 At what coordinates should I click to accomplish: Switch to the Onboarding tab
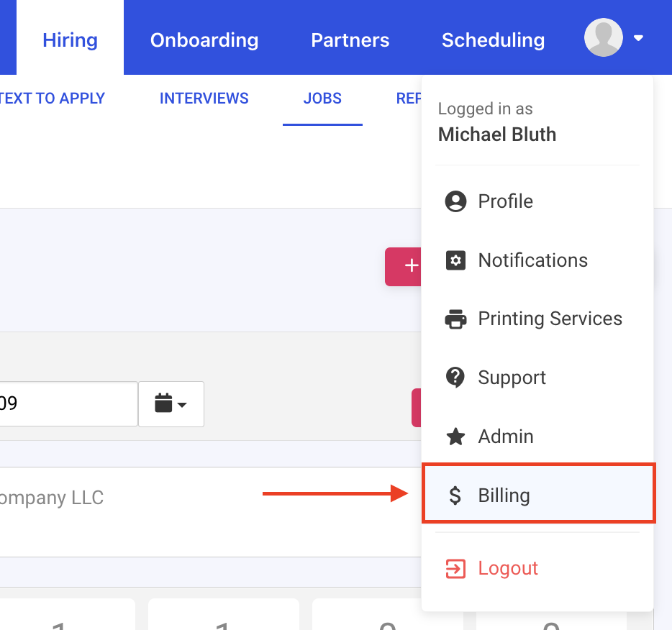(204, 40)
